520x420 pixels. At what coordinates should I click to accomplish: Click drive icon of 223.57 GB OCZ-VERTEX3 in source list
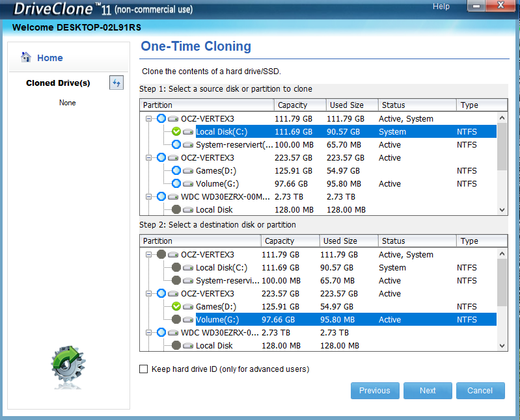(x=172, y=158)
